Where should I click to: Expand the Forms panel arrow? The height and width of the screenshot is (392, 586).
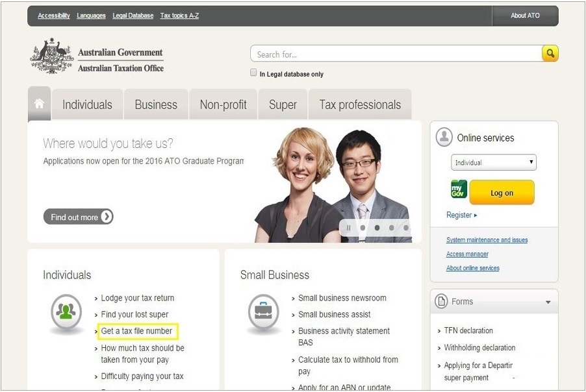click(x=548, y=302)
